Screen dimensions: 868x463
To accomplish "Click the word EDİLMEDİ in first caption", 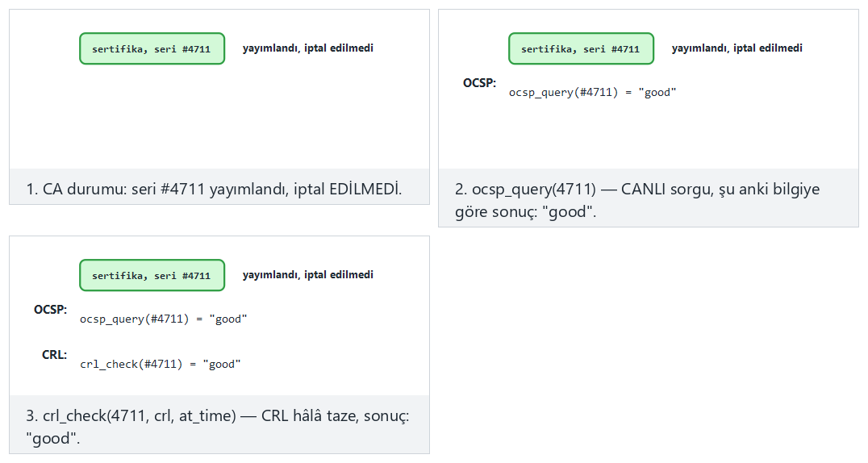I will pos(365,190).
